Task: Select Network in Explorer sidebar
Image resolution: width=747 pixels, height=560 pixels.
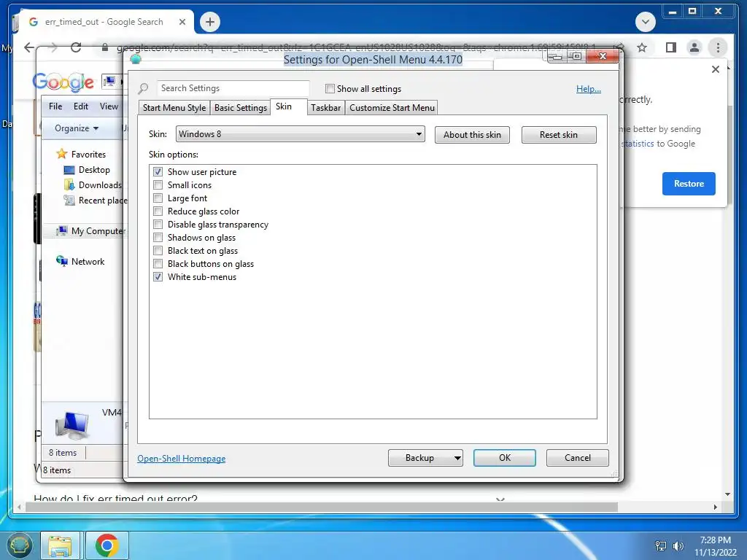Action: (80, 262)
